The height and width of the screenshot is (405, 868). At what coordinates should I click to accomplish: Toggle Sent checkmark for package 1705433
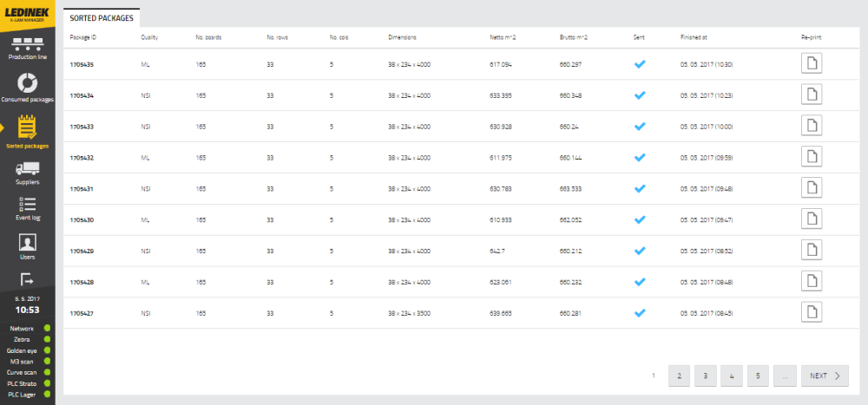coord(640,126)
